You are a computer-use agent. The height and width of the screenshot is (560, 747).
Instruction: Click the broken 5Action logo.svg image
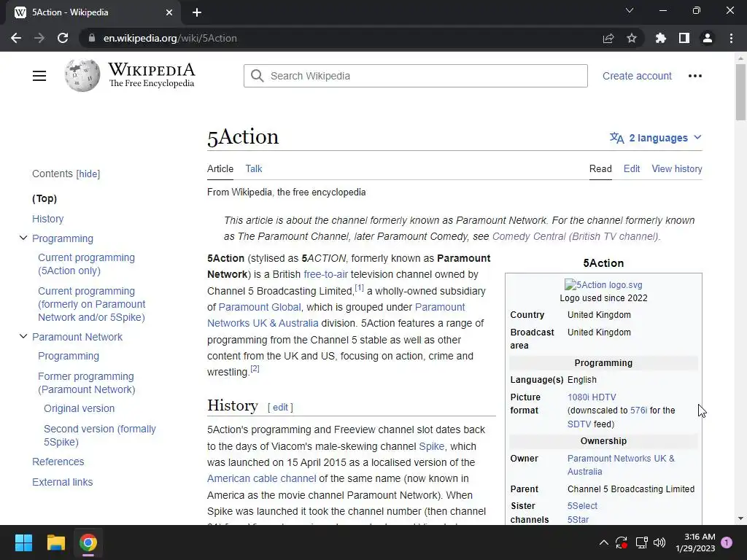[x=603, y=285]
